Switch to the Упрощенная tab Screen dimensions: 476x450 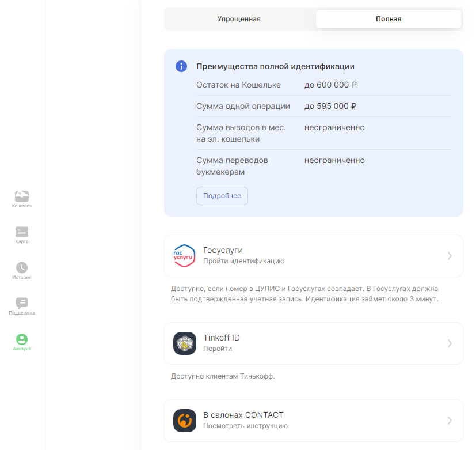[x=239, y=19]
